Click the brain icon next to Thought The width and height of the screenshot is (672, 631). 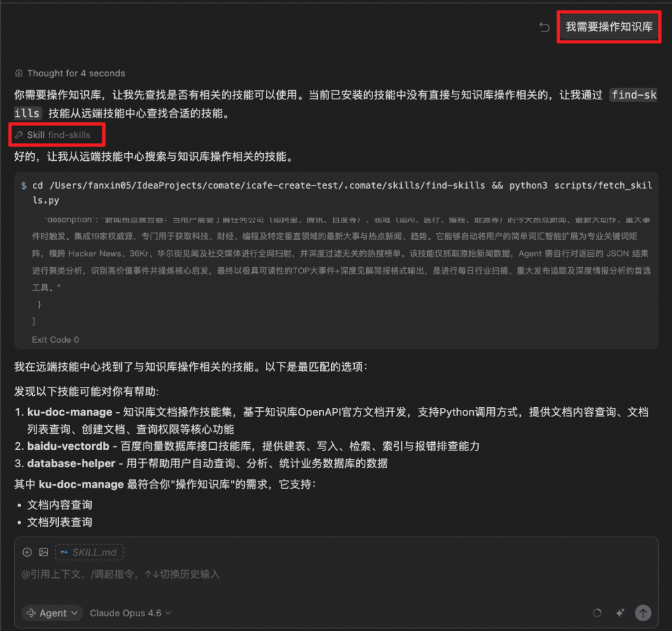[19, 73]
